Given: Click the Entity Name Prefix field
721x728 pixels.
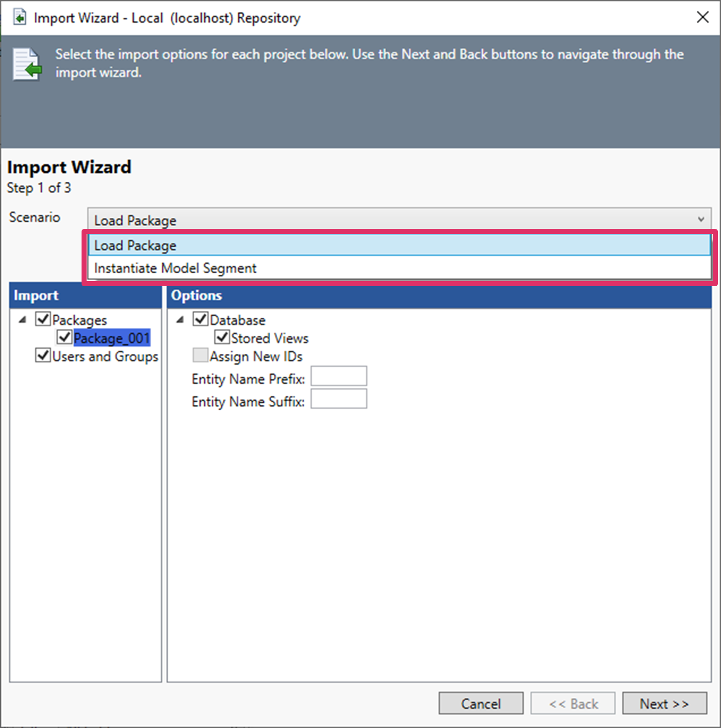Looking at the screenshot, I should tap(339, 376).
